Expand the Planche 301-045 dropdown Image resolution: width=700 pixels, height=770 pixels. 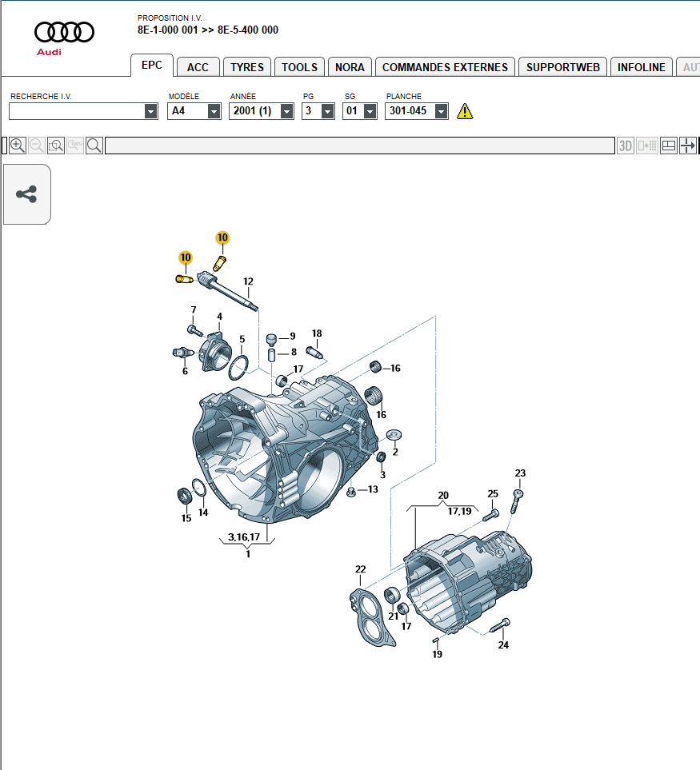coord(441,112)
